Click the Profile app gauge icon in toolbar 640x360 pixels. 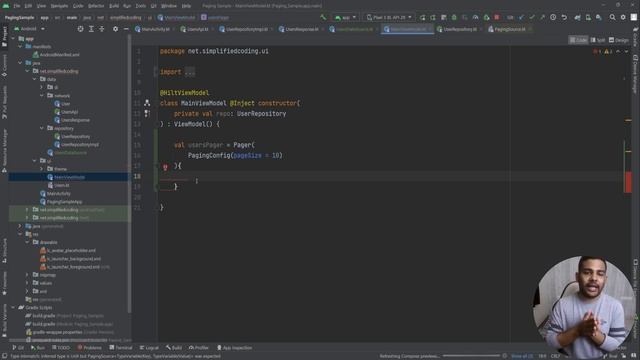(x=476, y=18)
